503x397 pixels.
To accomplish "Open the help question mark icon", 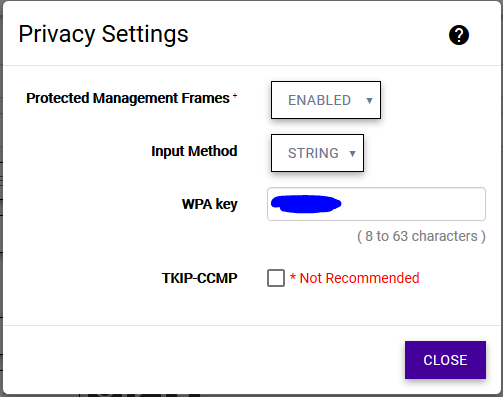I will pos(459,35).
